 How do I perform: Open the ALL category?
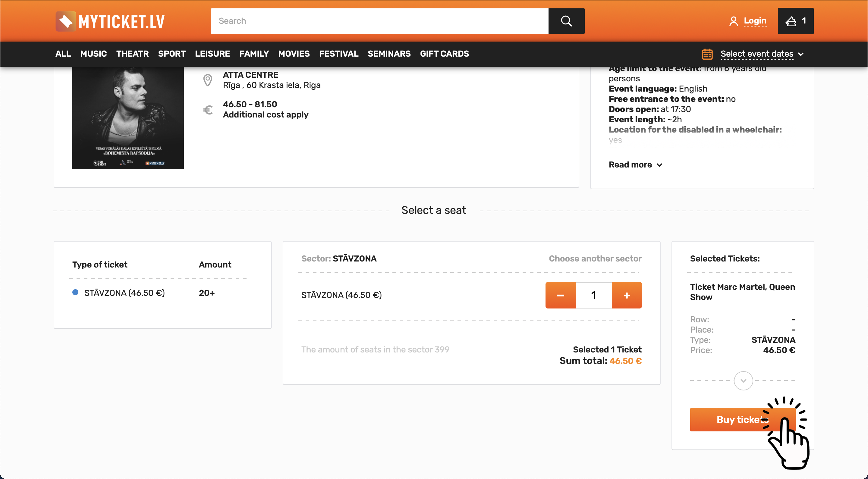point(63,54)
